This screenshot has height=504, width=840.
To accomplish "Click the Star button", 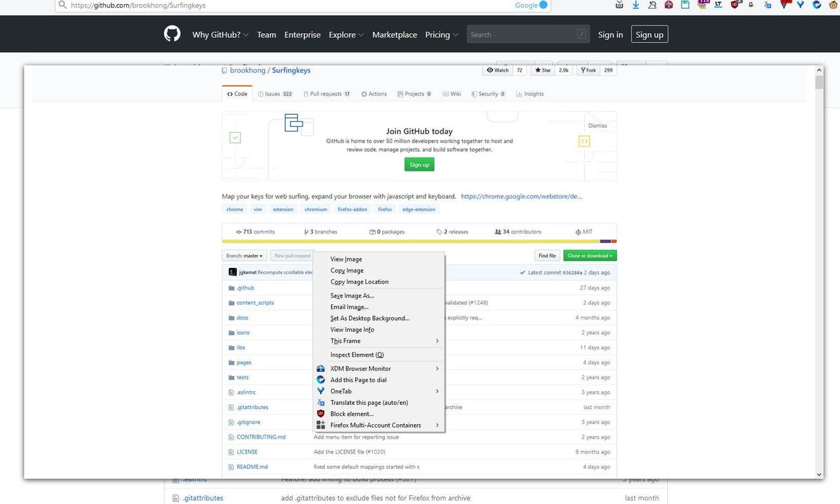I will (x=543, y=70).
